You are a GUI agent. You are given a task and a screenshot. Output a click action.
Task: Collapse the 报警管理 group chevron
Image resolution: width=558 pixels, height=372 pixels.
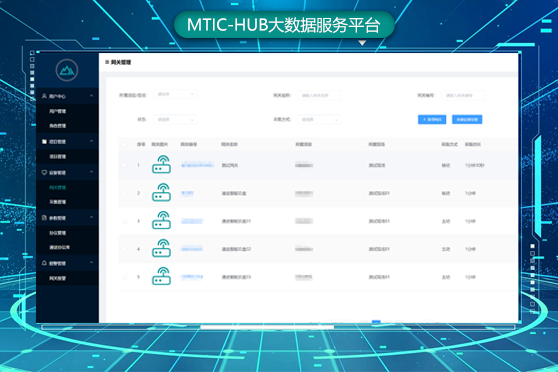click(x=91, y=262)
